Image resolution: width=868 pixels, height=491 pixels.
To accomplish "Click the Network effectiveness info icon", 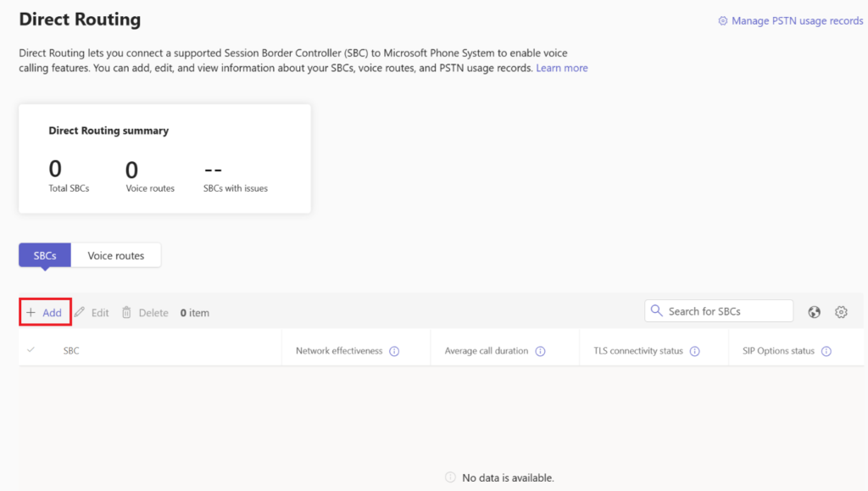I will 394,351.
